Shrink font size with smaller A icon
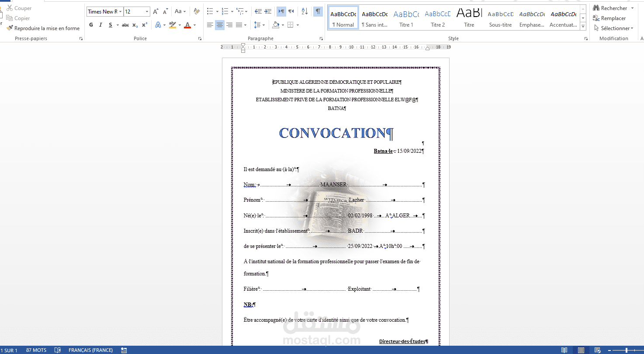644x354 pixels. coord(165,12)
